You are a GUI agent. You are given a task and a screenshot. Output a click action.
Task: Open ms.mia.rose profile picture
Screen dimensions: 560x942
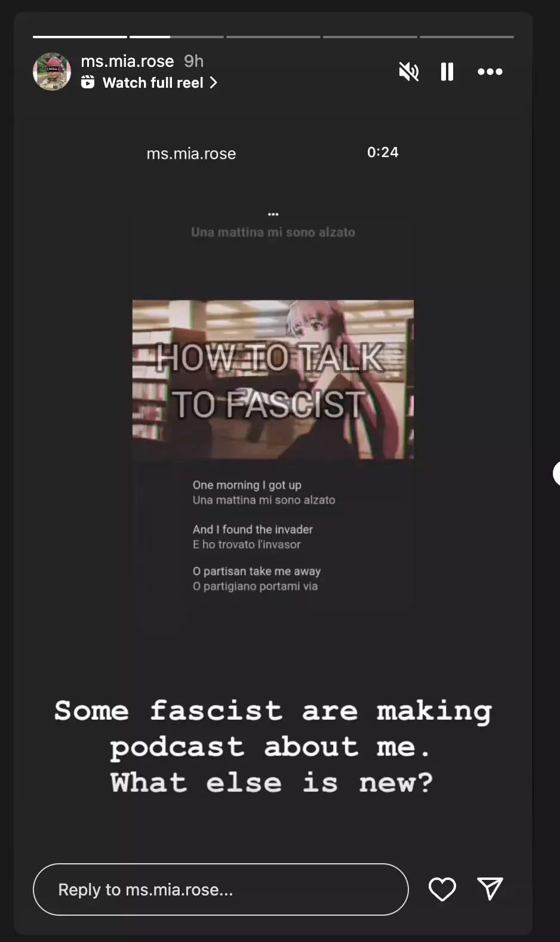tap(52, 72)
